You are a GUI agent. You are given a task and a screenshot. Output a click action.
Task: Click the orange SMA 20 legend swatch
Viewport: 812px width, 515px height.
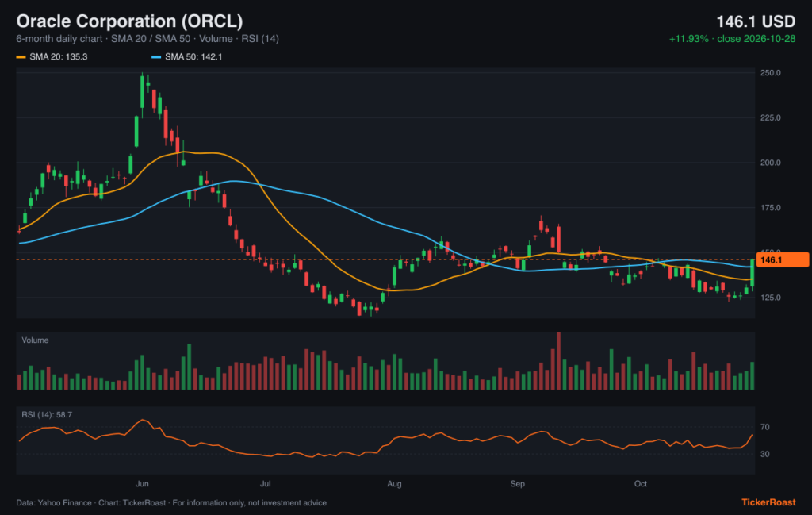tap(21, 57)
